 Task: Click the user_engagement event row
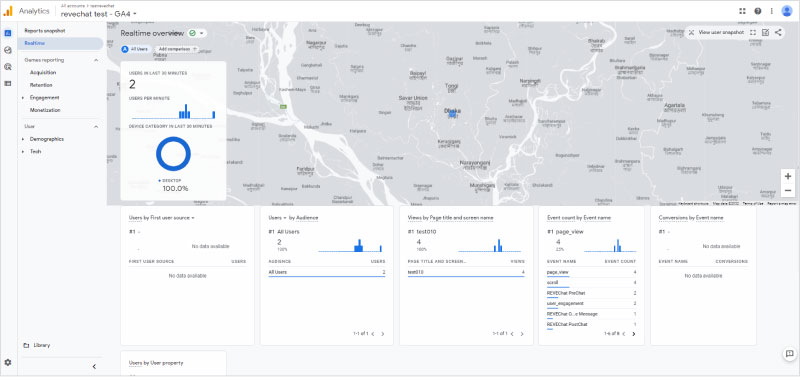click(591, 304)
